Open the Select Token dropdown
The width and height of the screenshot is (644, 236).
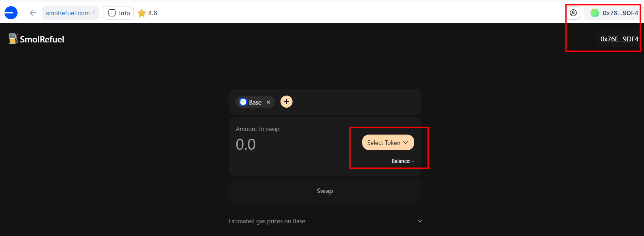pos(388,142)
